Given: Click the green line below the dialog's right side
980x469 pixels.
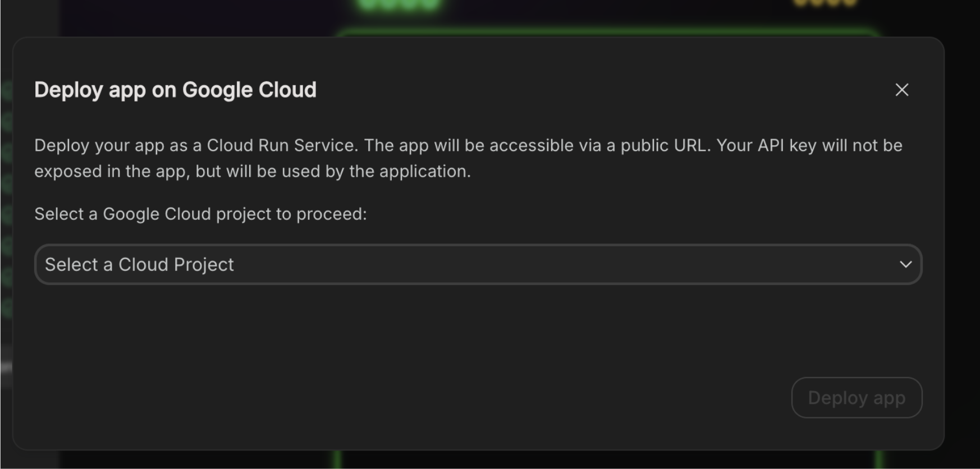Looking at the screenshot, I should tap(879, 459).
